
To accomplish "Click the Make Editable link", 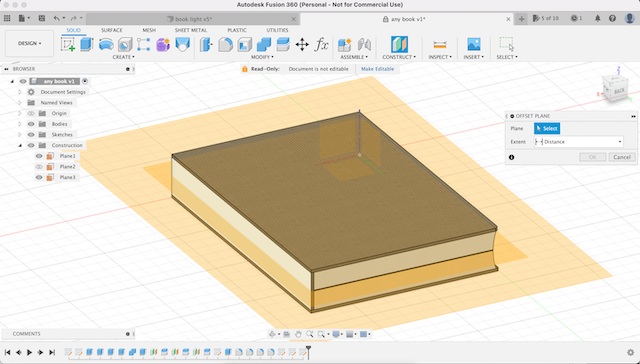I will (x=378, y=69).
